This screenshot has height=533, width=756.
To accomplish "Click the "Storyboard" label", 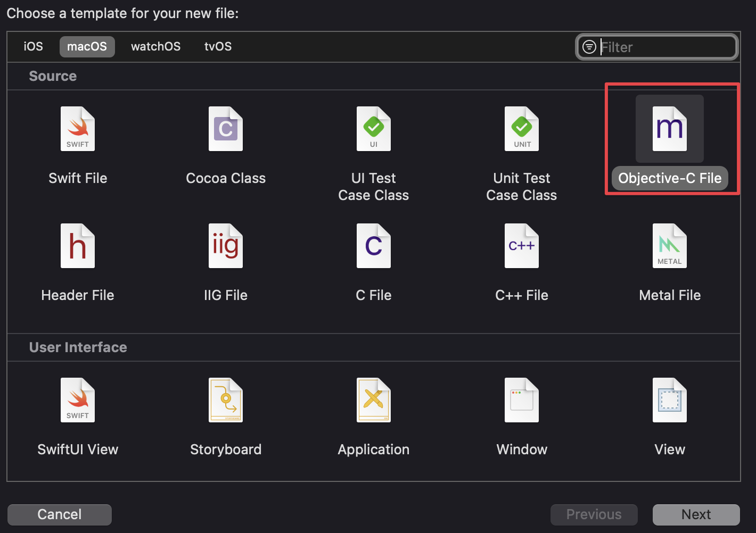I will (226, 449).
